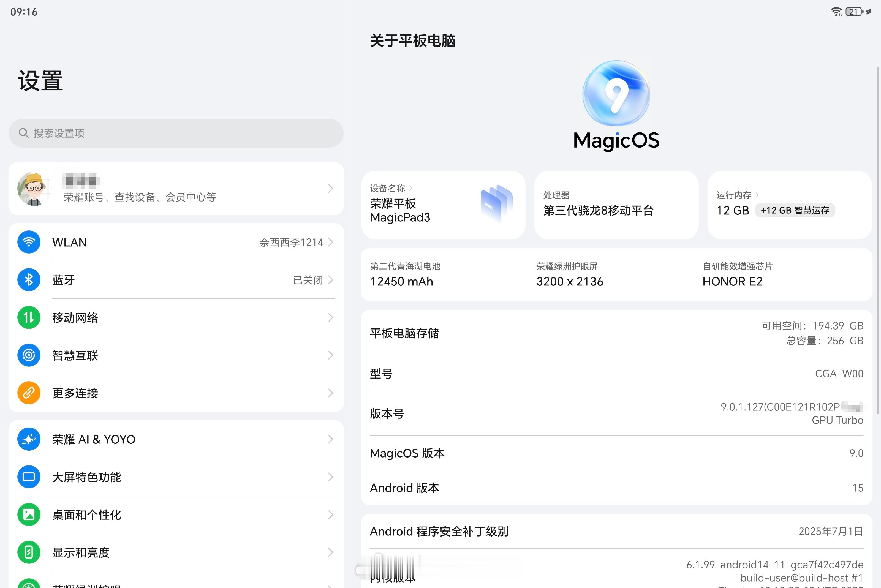Viewport: 881px width, 588px height.
Task: Expand 更多连接 row chevron
Action: pos(330,393)
